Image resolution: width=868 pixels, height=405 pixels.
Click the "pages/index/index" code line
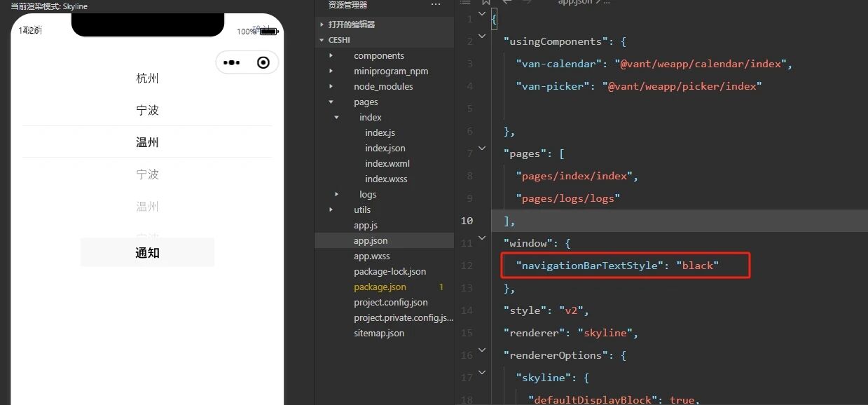click(x=577, y=176)
